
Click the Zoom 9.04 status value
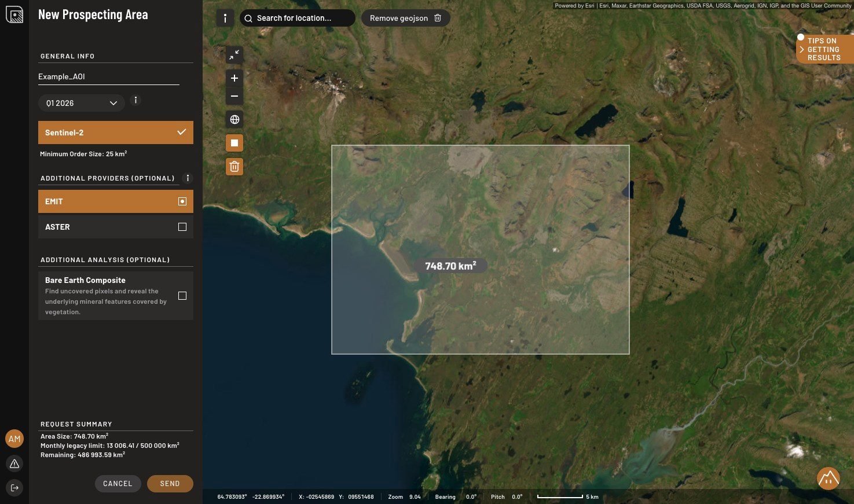click(404, 497)
